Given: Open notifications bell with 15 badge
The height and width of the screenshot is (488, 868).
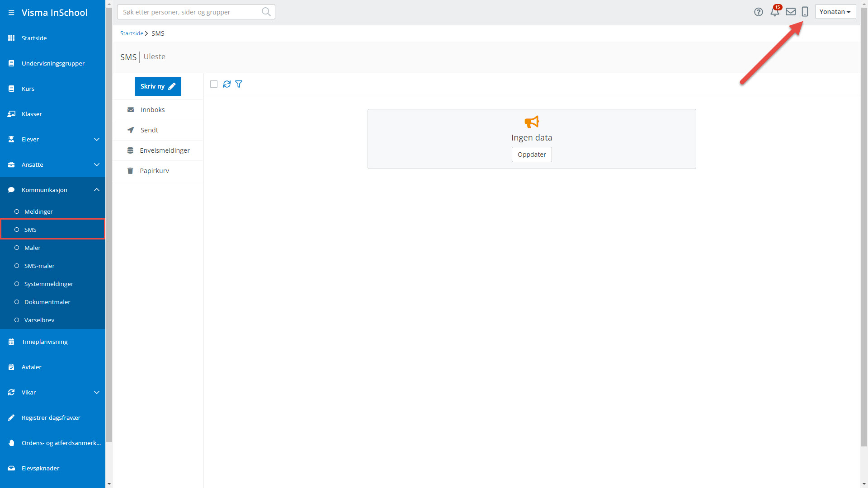Looking at the screenshot, I should tap(775, 12).
